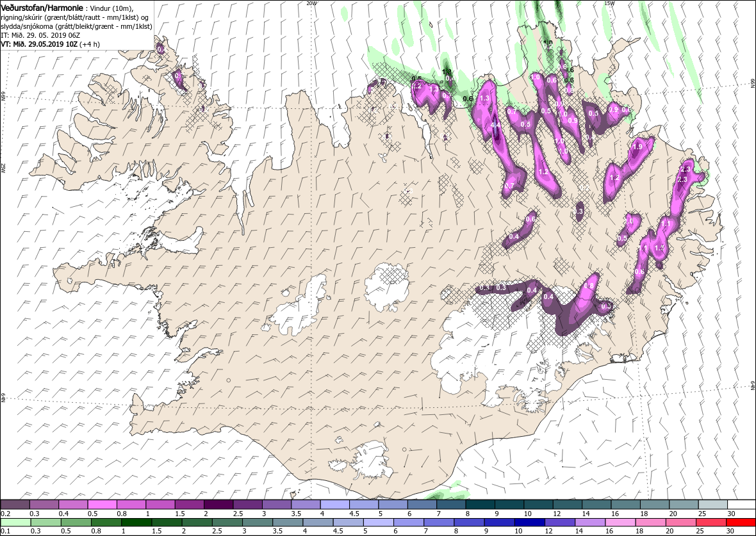Pick the 0.8 green swatch, lower legend row
The height and width of the screenshot is (536, 756).
pos(106,523)
